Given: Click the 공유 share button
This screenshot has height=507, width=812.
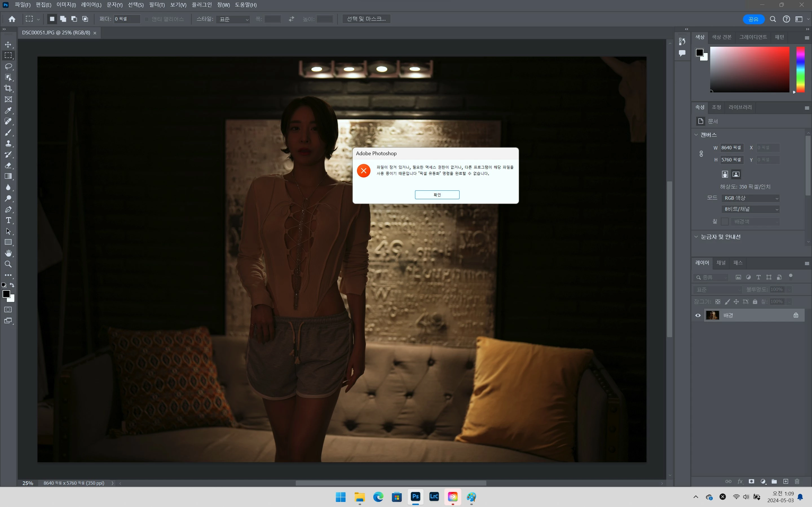Looking at the screenshot, I should pos(753,19).
